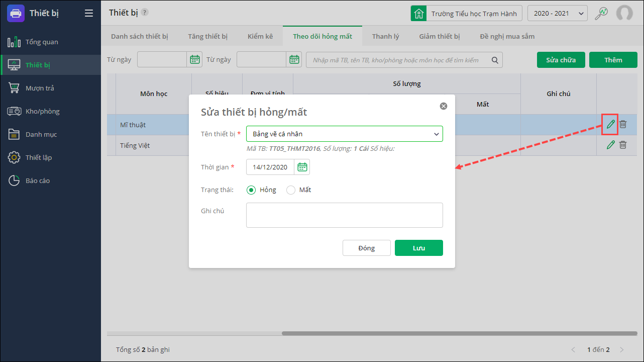Edit the Mĩ thuật row with pencil icon

point(610,124)
